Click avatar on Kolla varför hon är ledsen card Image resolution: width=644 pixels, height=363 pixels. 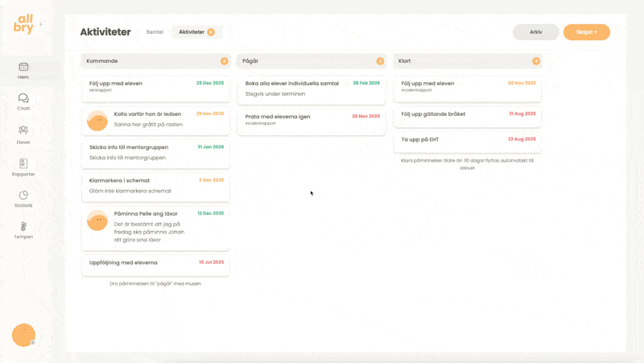click(x=97, y=121)
